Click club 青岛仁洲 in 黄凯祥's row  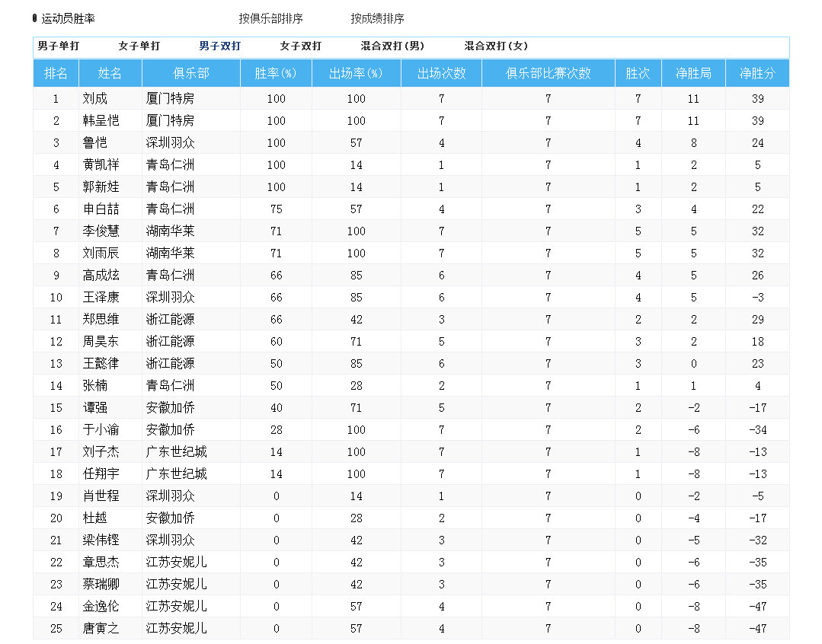point(170,164)
